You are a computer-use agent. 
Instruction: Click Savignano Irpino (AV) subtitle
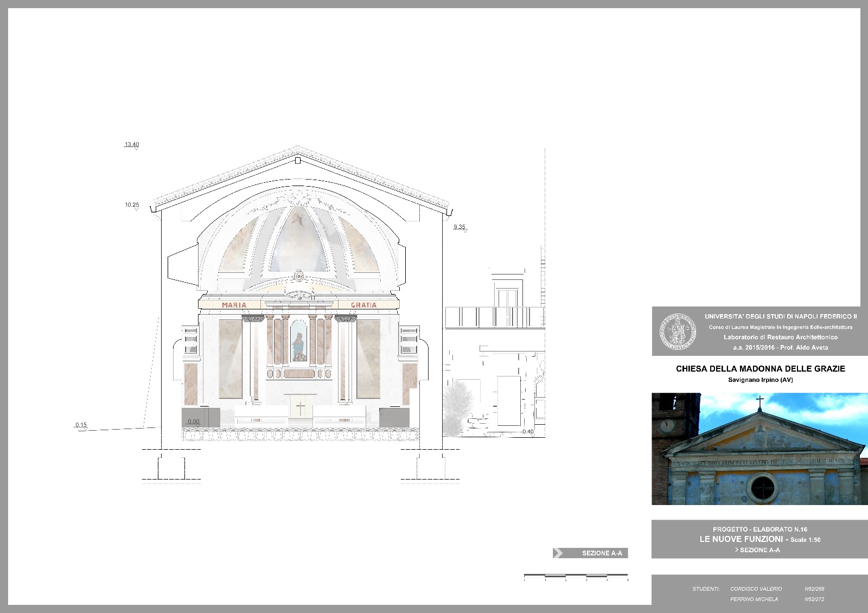pyautogui.click(x=760, y=380)
